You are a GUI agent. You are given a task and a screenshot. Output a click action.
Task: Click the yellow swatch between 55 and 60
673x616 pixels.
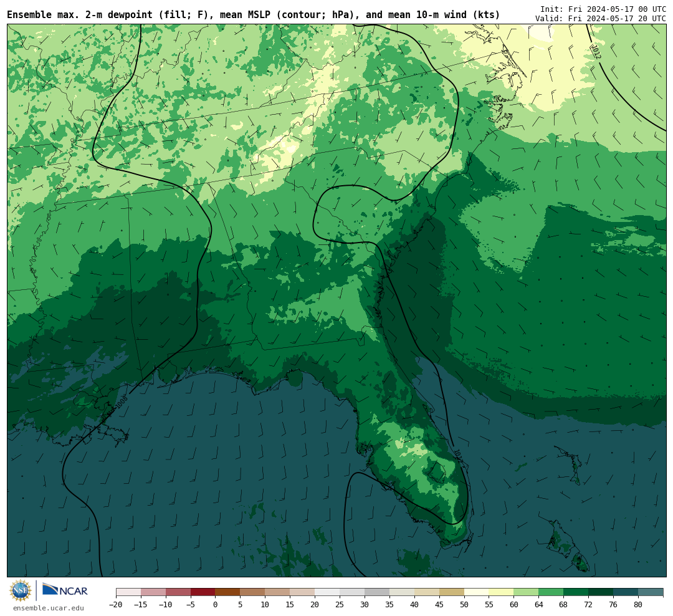502,592
